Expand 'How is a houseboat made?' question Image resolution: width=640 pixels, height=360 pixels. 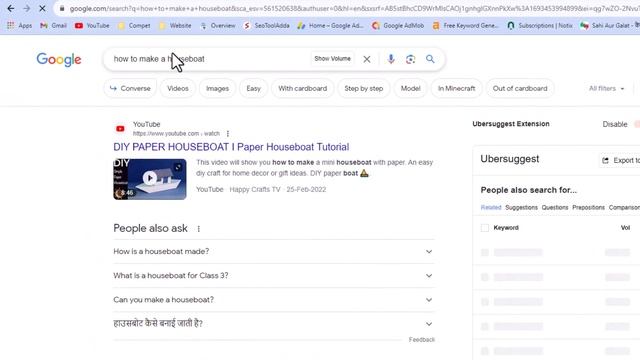[274, 251]
